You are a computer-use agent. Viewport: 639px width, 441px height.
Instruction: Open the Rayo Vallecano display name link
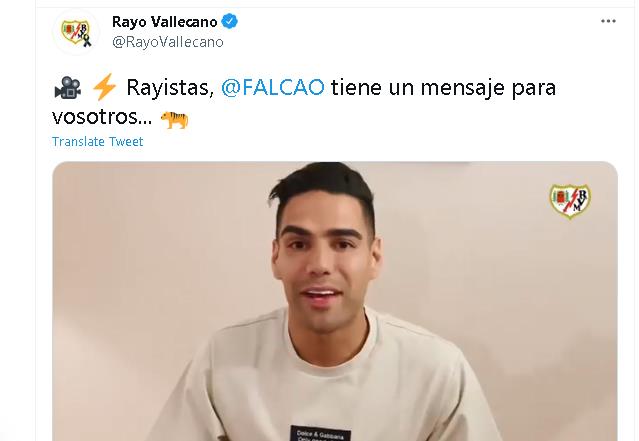(x=165, y=22)
